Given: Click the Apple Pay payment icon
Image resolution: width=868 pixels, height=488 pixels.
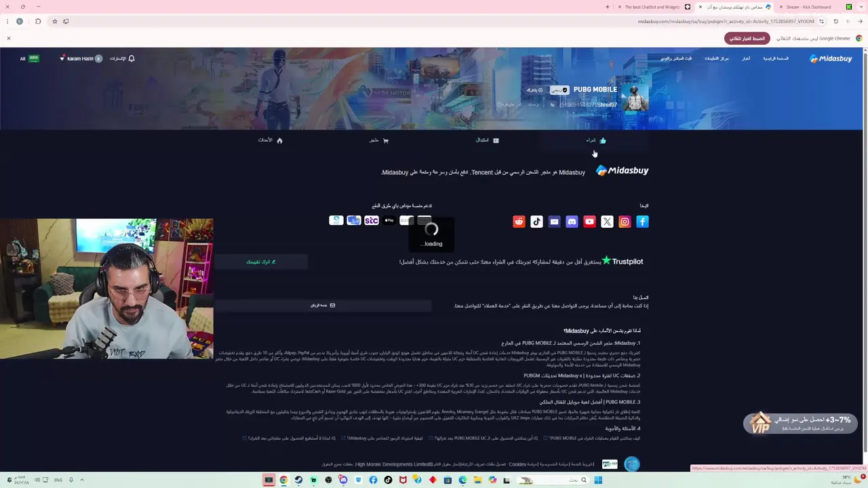Looking at the screenshot, I should [389, 220].
